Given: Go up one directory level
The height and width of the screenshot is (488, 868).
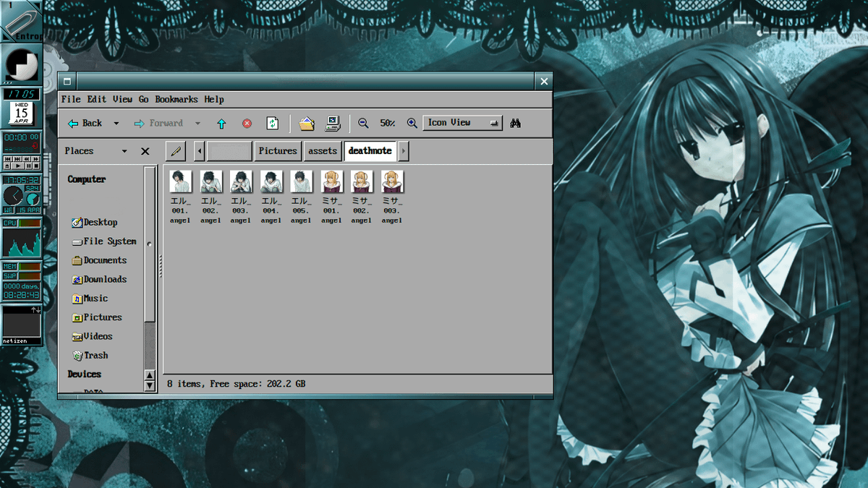Looking at the screenshot, I should [221, 123].
